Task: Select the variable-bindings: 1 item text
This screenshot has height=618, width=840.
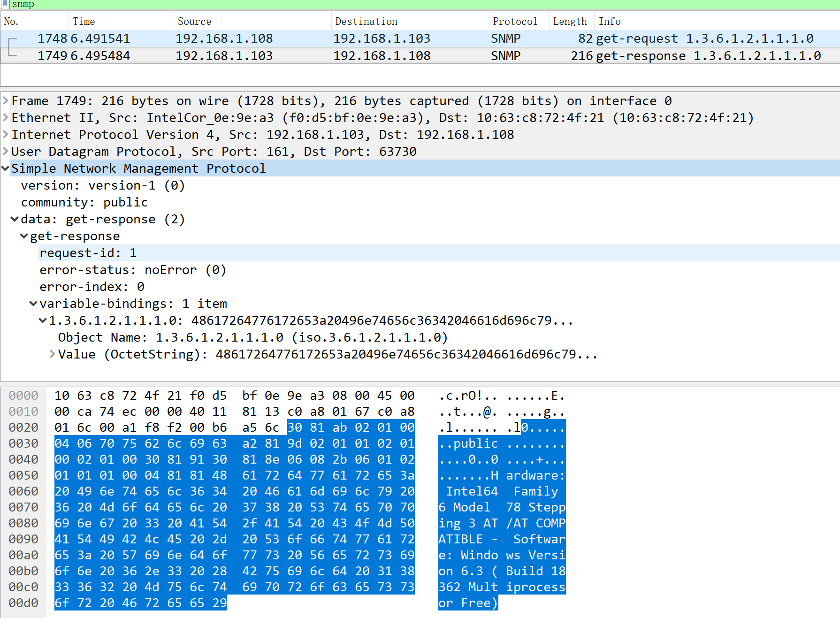Action: [x=133, y=304]
